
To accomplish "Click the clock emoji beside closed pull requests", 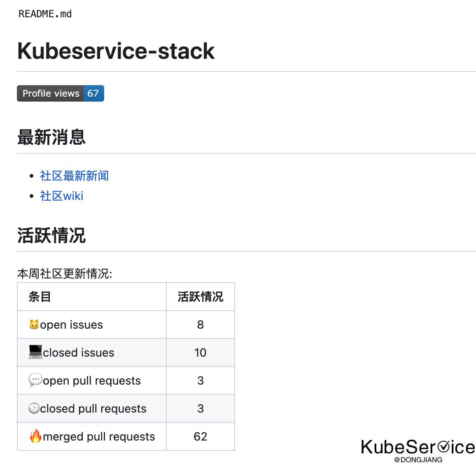I will click(x=34, y=408).
